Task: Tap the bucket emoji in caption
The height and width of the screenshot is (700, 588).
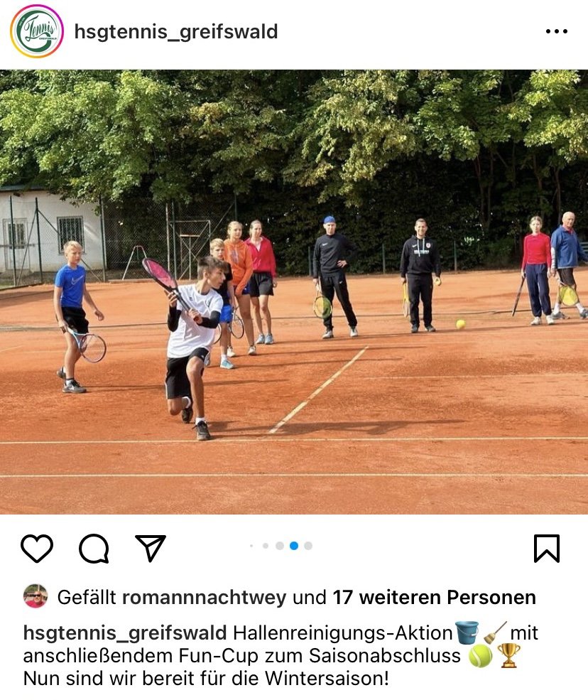Action: pyautogui.click(x=467, y=632)
